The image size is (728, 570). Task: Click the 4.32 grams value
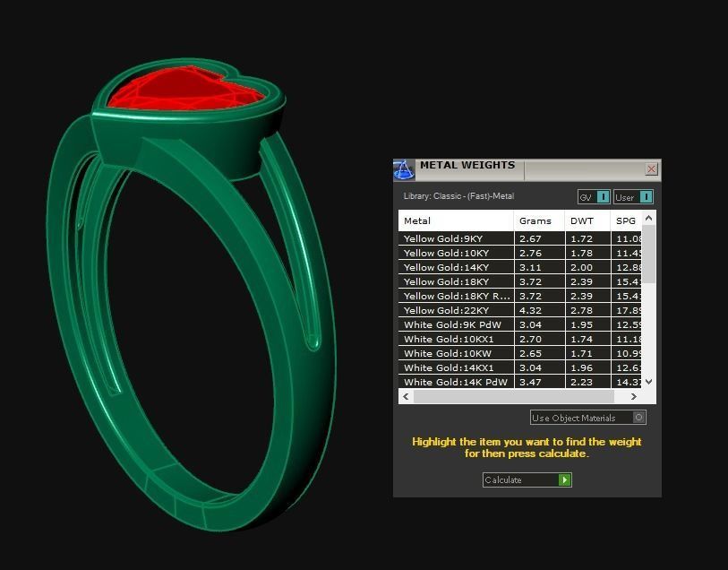coord(530,310)
